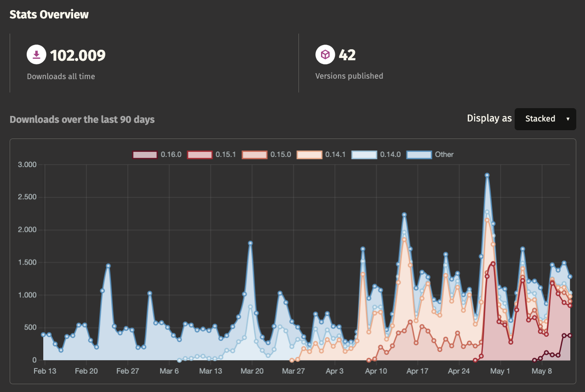Viewport: 585px width, 392px height.
Task: Toggle the 0.16.0 legend series
Action: click(157, 155)
